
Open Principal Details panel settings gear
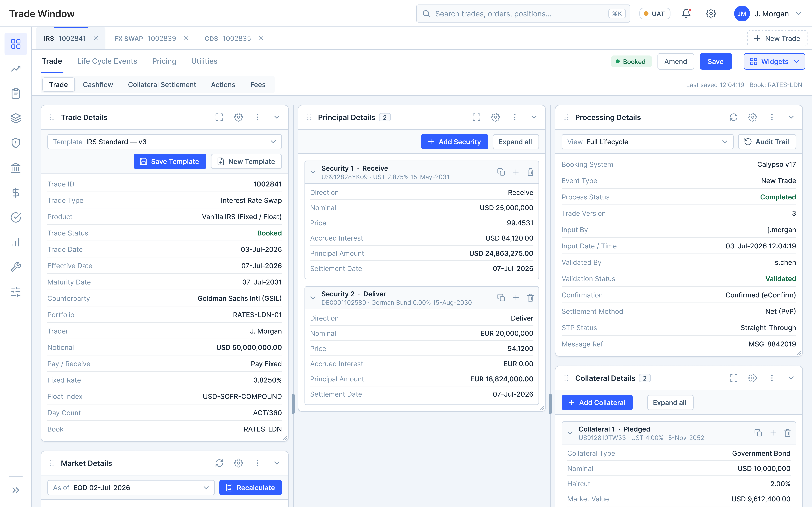496,117
